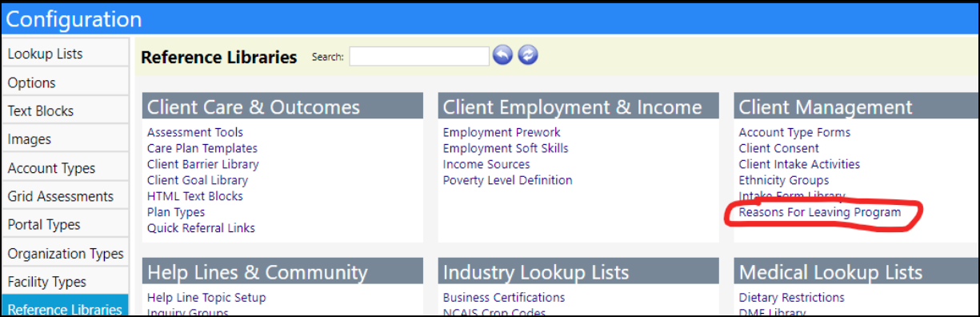Open Client Consent link

[779, 148]
